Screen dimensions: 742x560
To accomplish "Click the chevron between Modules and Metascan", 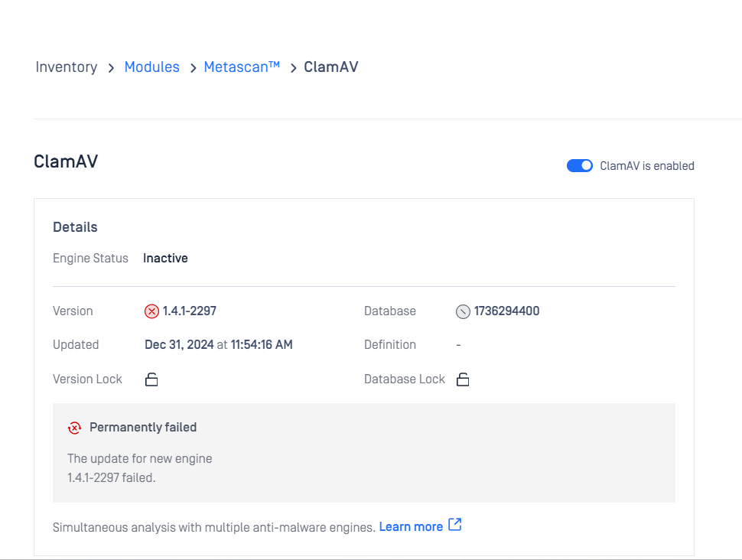I will (x=193, y=68).
